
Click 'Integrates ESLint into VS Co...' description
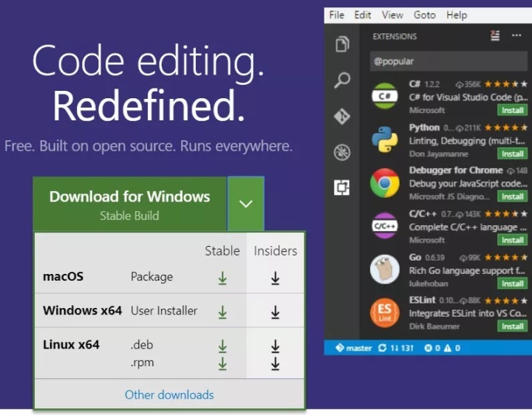[468, 313]
